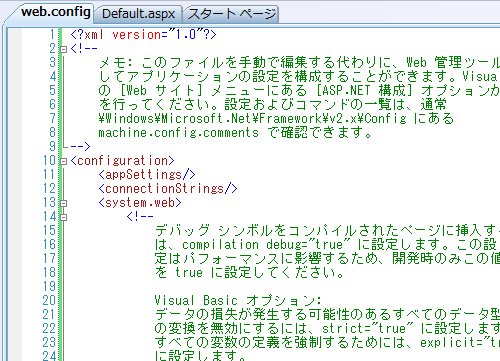This screenshot has height=361, width=500.
Task: Open the スタート ページ tab
Action: (x=232, y=14)
